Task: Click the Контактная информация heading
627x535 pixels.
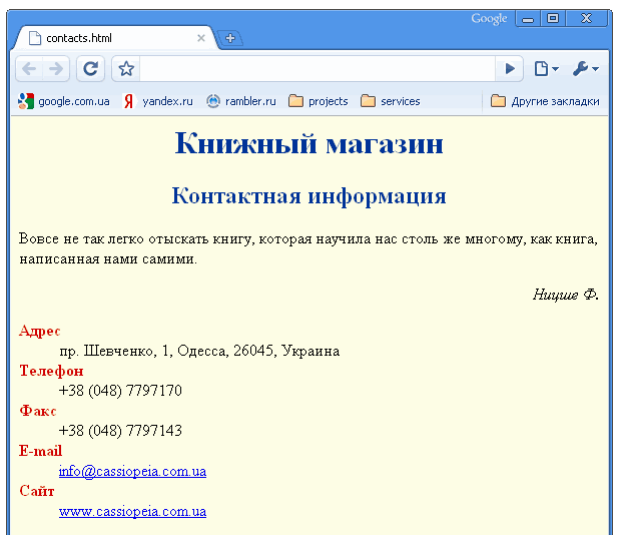Action: click(309, 196)
